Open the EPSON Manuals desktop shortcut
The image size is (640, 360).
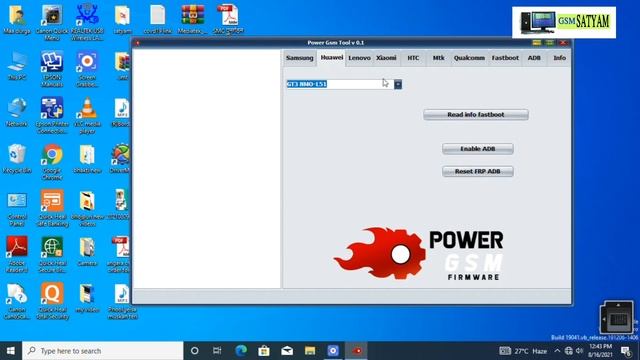point(52,69)
